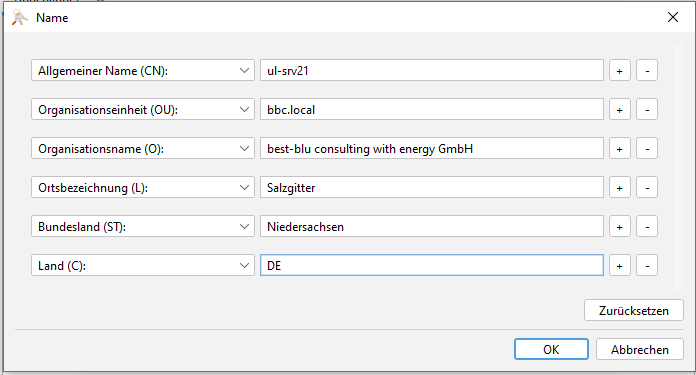The height and width of the screenshot is (375, 696).
Task: Remove the Bundesland (ST) row
Action: click(647, 227)
